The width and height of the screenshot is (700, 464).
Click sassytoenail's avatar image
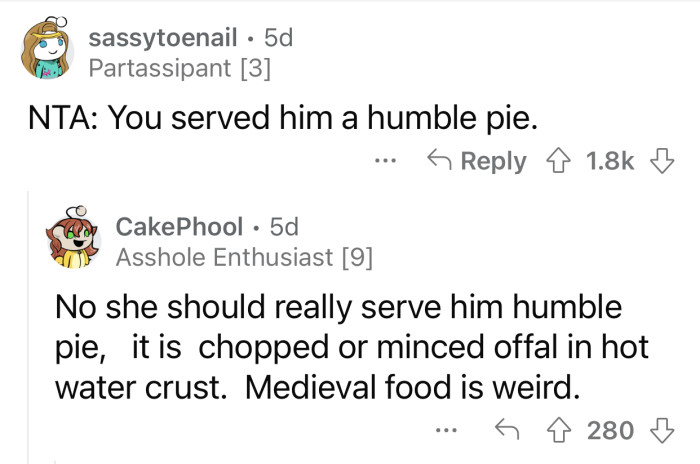(46, 50)
